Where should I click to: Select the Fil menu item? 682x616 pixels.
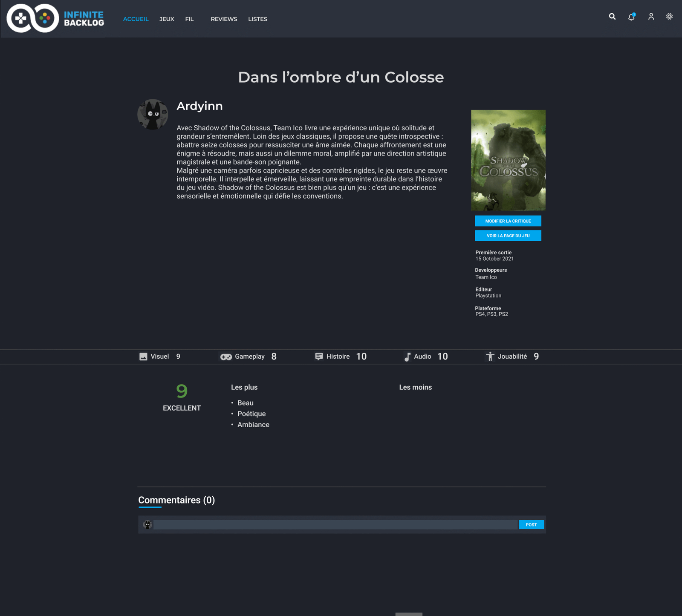tap(189, 19)
